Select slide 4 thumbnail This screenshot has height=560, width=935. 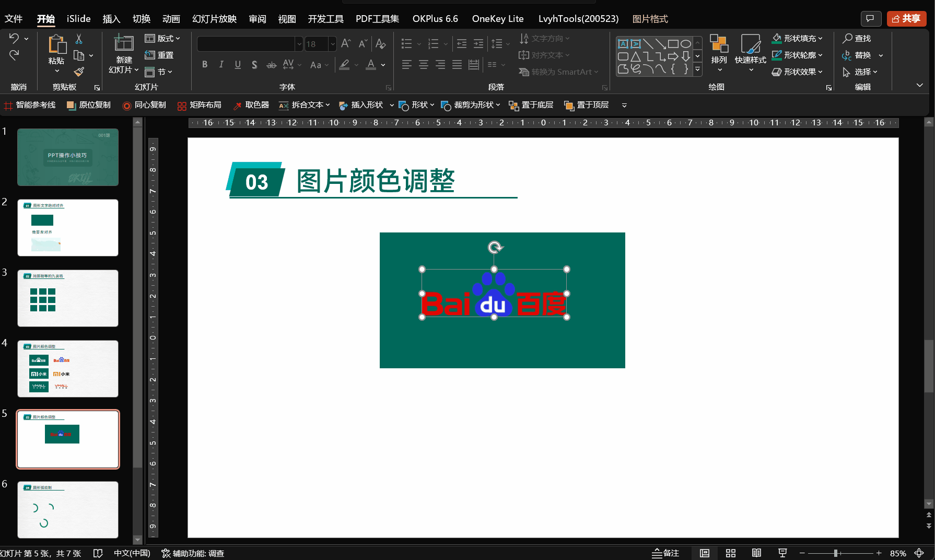(x=68, y=369)
